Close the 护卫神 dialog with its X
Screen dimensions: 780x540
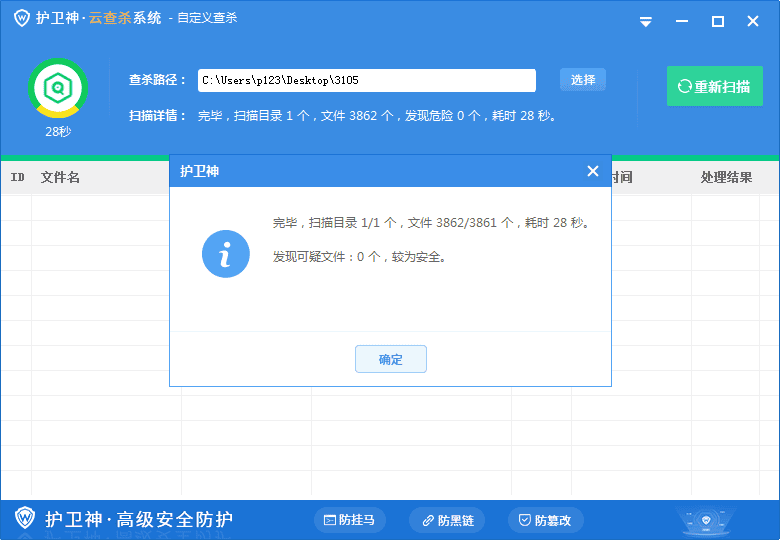point(592,171)
